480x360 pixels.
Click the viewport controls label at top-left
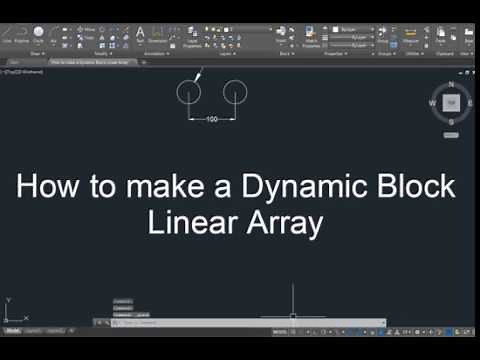pyautogui.click(x=22, y=72)
